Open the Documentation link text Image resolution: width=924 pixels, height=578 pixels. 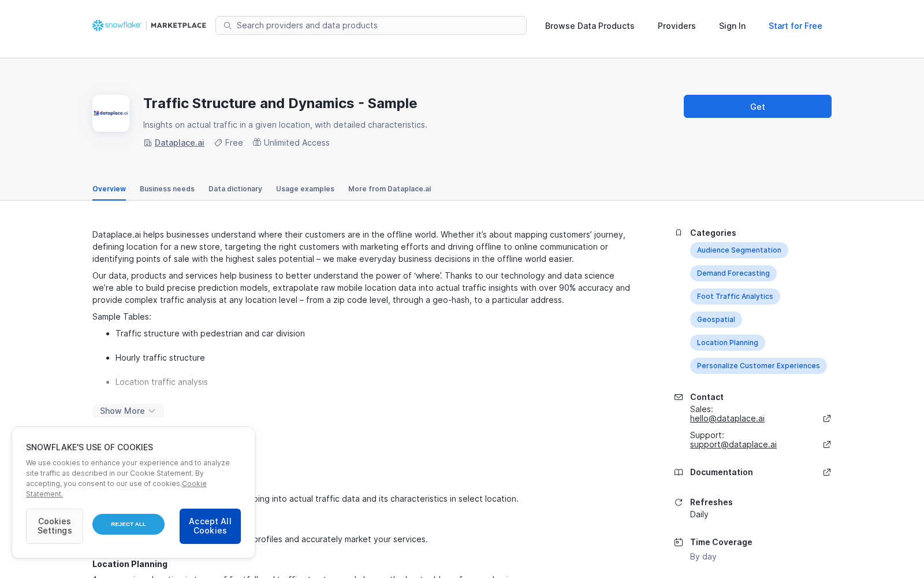[x=721, y=472]
